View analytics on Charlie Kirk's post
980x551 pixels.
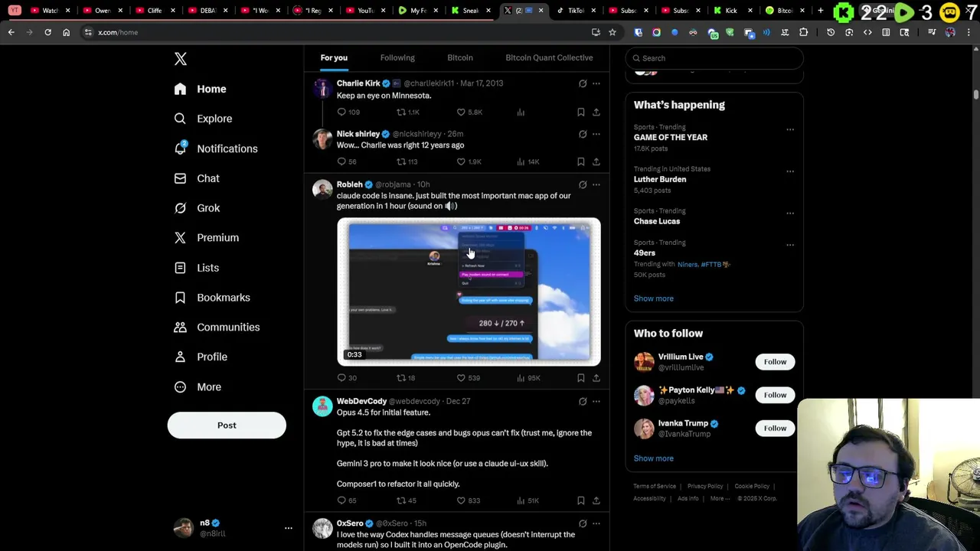click(521, 112)
